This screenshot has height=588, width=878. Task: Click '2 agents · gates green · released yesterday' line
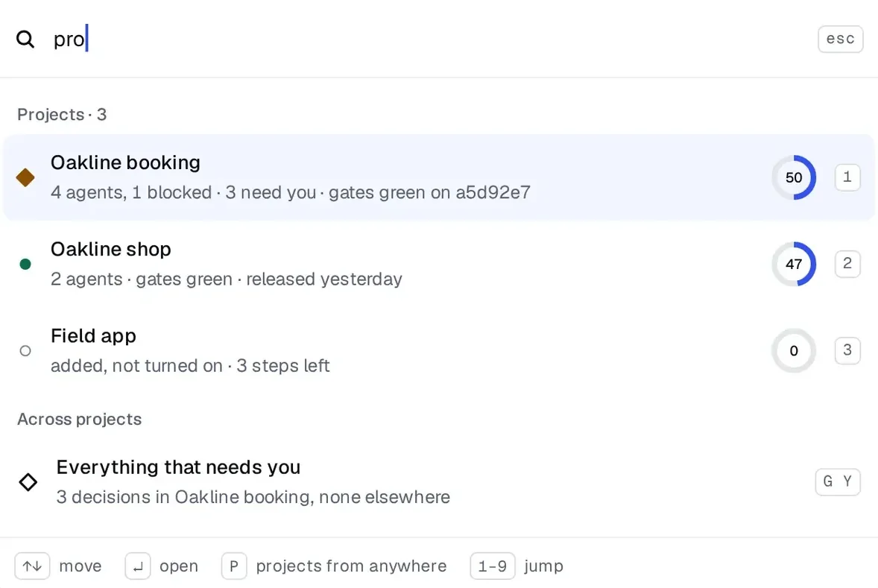click(x=227, y=279)
